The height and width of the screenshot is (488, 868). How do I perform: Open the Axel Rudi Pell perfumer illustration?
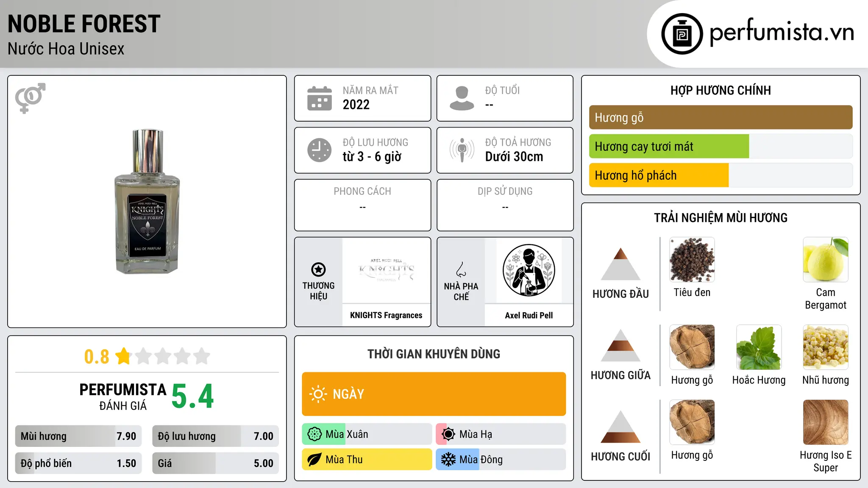(529, 270)
